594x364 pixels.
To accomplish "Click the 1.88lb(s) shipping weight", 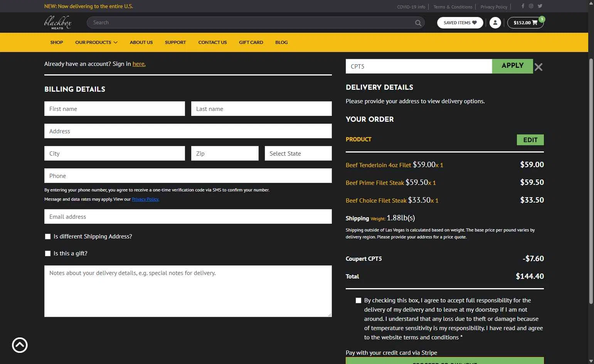I will pos(401,218).
